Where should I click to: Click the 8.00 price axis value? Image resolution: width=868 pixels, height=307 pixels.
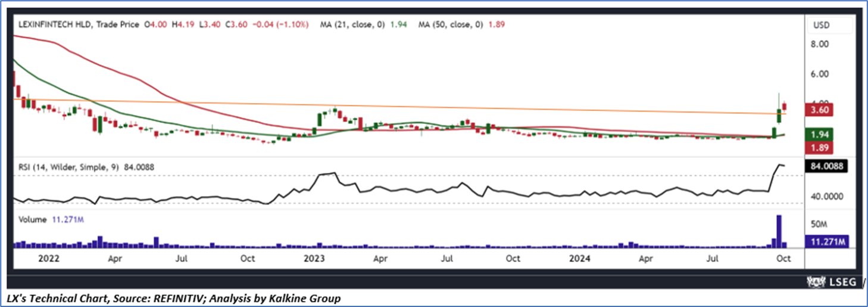821,44
